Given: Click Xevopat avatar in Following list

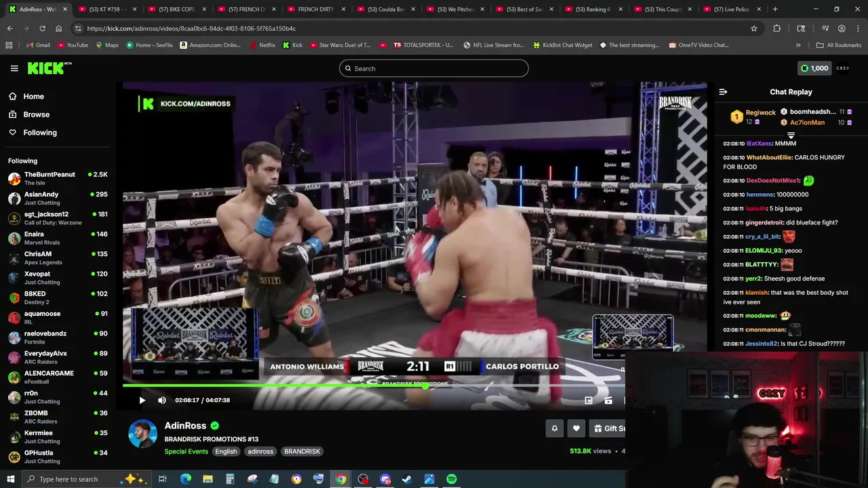Looking at the screenshot, I should (14, 278).
